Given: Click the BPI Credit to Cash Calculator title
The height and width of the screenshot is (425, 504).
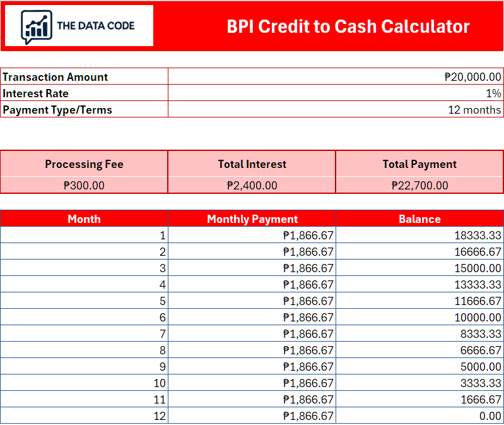Looking at the screenshot, I should (x=348, y=27).
